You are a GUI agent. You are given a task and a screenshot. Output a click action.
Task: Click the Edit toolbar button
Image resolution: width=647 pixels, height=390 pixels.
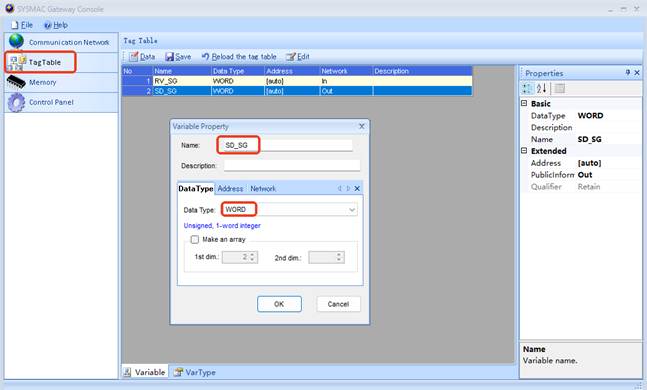click(x=298, y=57)
